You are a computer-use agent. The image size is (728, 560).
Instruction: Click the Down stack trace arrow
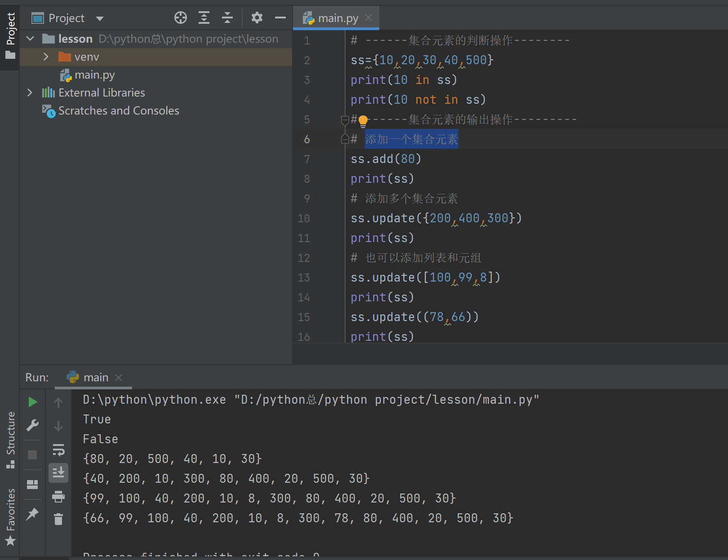pyautogui.click(x=58, y=426)
